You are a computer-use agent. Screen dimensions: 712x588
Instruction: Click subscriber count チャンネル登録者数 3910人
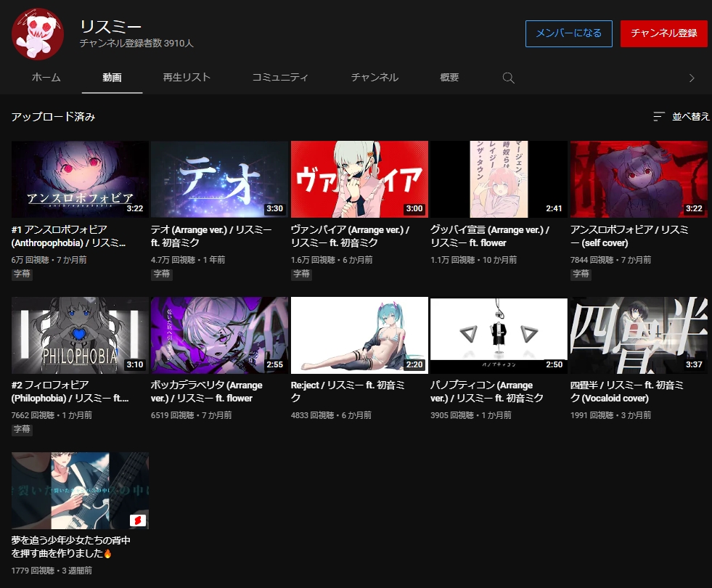[x=136, y=43]
